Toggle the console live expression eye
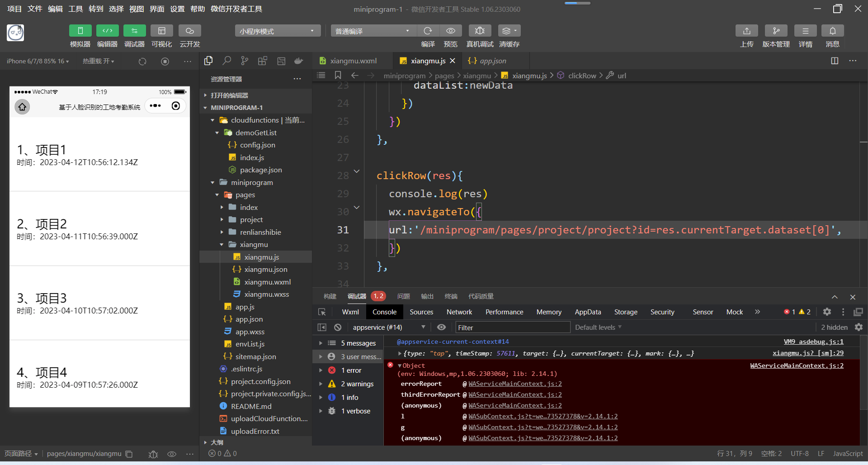 click(x=442, y=327)
